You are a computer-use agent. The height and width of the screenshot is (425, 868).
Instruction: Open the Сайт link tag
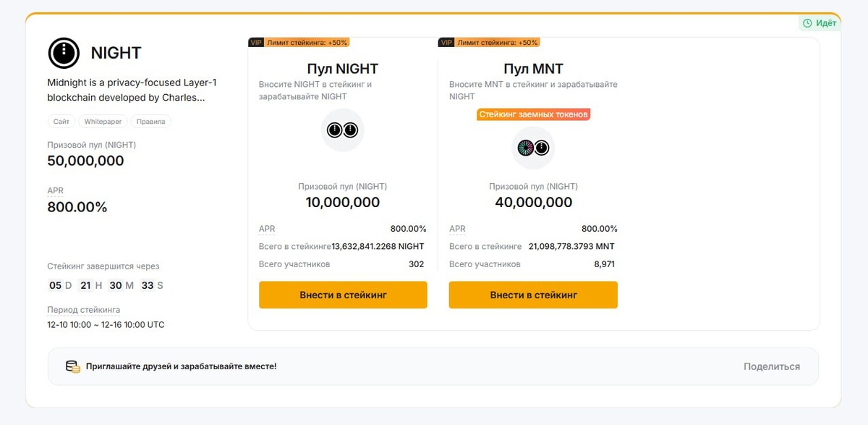point(61,122)
